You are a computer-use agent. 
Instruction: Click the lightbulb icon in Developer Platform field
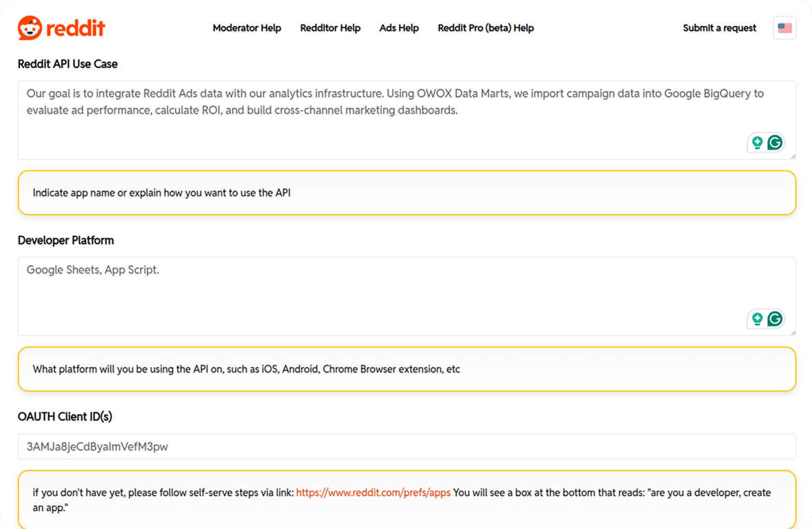757,319
